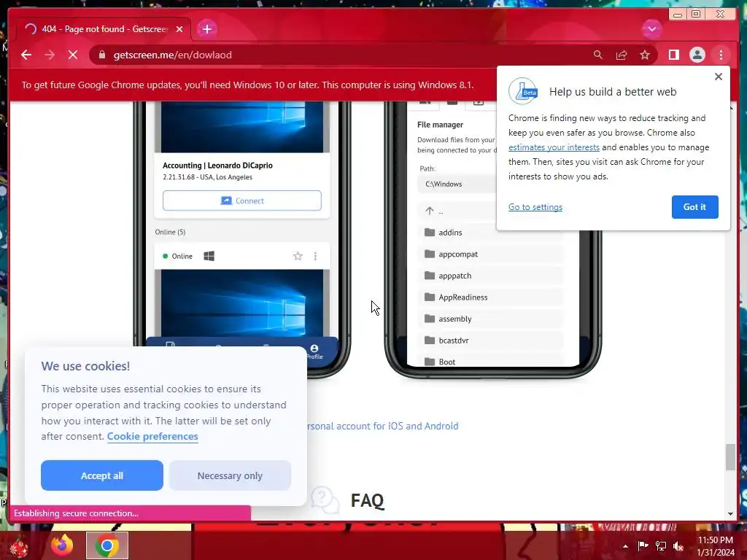The width and height of the screenshot is (747, 560).
Task: Open the appcompat folder
Action: click(491, 254)
